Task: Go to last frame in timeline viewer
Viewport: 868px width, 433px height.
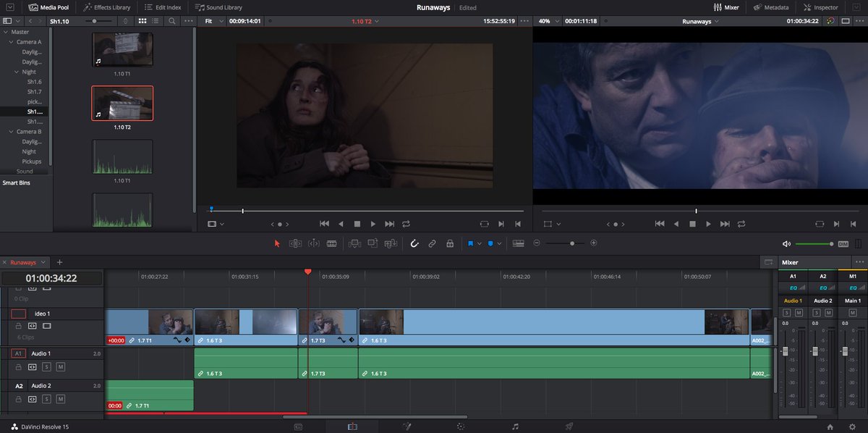Action: [725, 224]
